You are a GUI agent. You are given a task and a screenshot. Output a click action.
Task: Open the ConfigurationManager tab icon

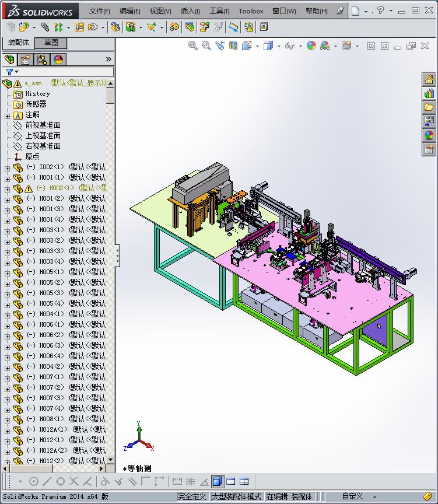[x=42, y=60]
